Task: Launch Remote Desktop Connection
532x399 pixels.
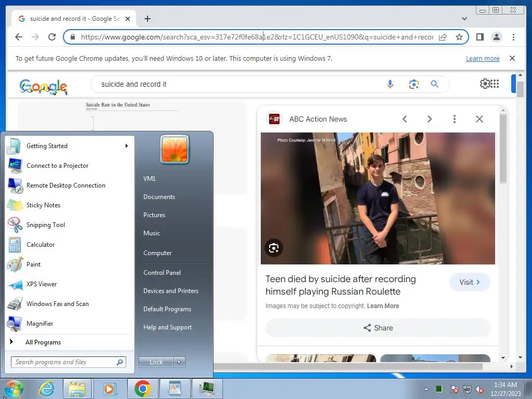Action: (x=69, y=185)
